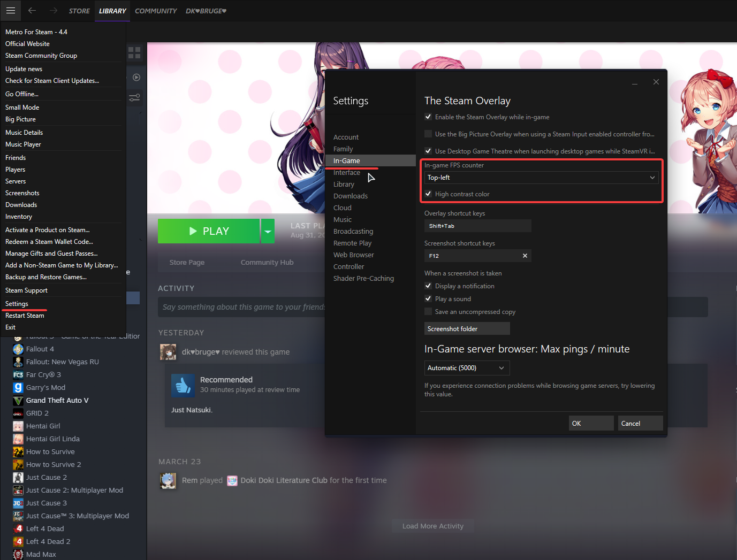This screenshot has height=560, width=737.
Task: Click the thumbs-up Recommended review icon
Action: pos(183,385)
